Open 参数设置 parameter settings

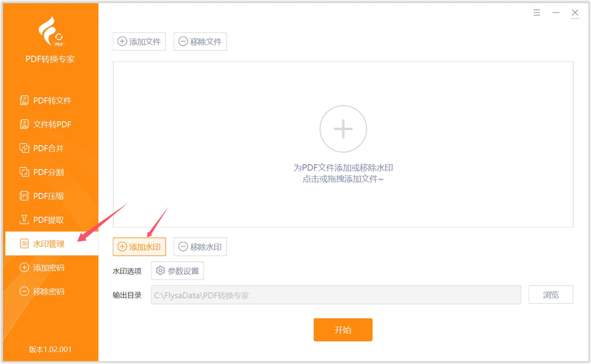click(x=177, y=271)
